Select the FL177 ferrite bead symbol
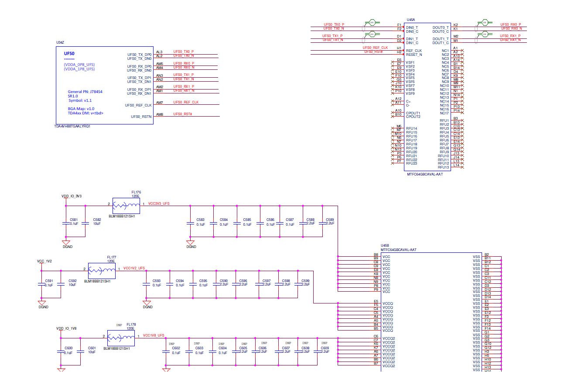This screenshot has height=372, width=588. click(101, 270)
